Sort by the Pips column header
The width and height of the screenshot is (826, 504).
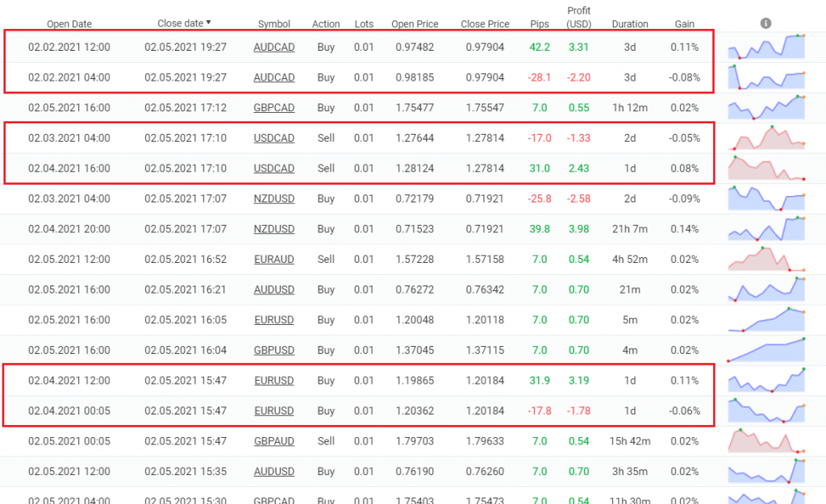tap(540, 24)
